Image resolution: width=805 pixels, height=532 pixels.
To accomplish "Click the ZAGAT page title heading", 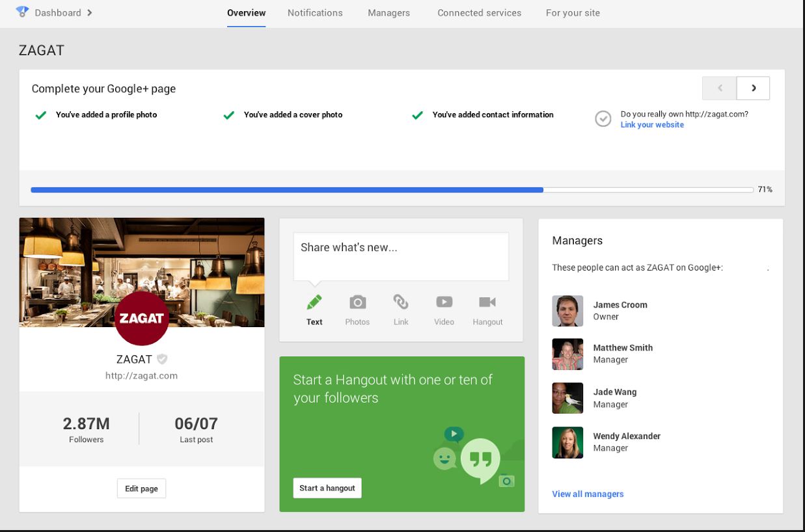I will [x=42, y=51].
